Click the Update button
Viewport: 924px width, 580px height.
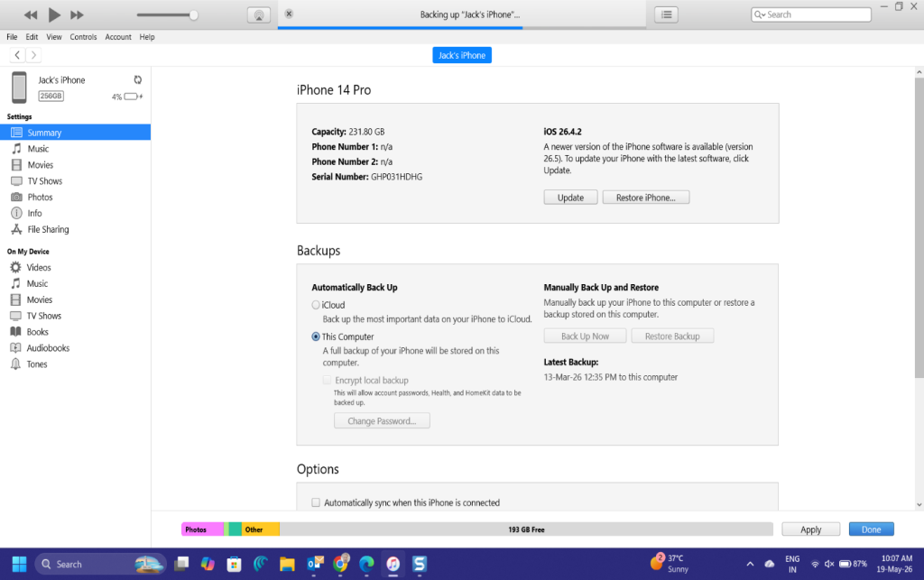click(570, 198)
